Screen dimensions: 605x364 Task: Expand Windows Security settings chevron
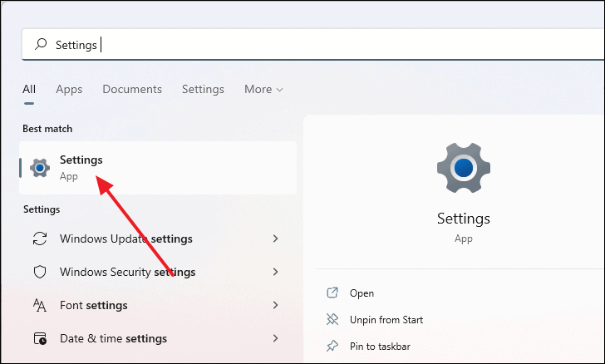(x=276, y=272)
